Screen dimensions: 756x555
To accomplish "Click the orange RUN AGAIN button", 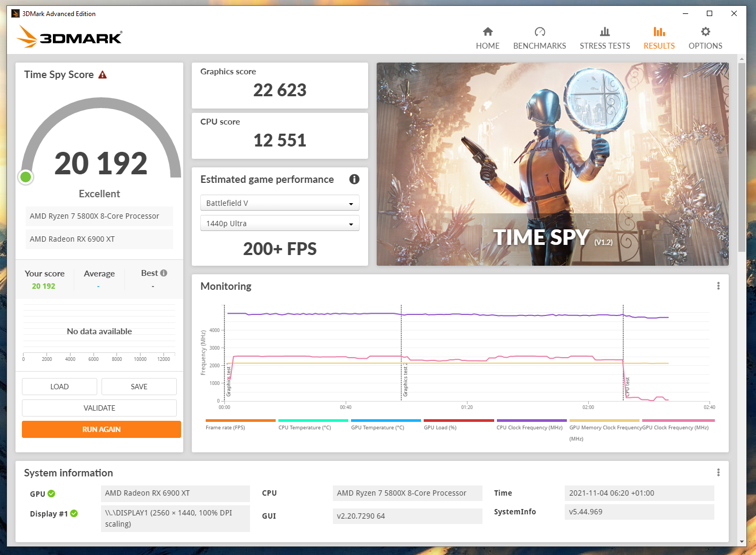I will coord(102,429).
